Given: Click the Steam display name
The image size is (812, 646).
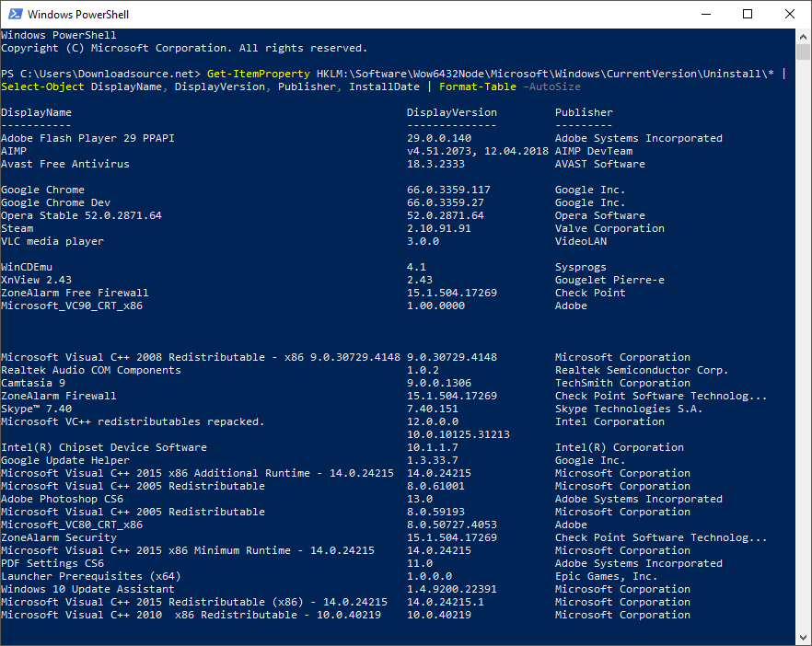Looking at the screenshot, I should (17, 228).
